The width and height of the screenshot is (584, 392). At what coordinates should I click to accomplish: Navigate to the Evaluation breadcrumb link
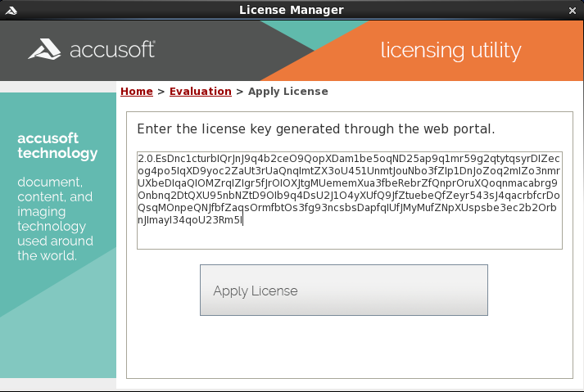click(x=200, y=91)
